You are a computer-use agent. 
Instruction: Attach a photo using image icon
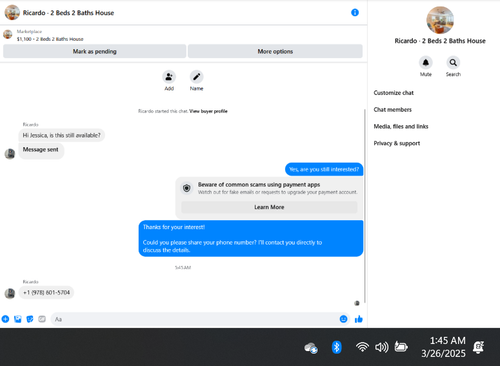(18, 319)
